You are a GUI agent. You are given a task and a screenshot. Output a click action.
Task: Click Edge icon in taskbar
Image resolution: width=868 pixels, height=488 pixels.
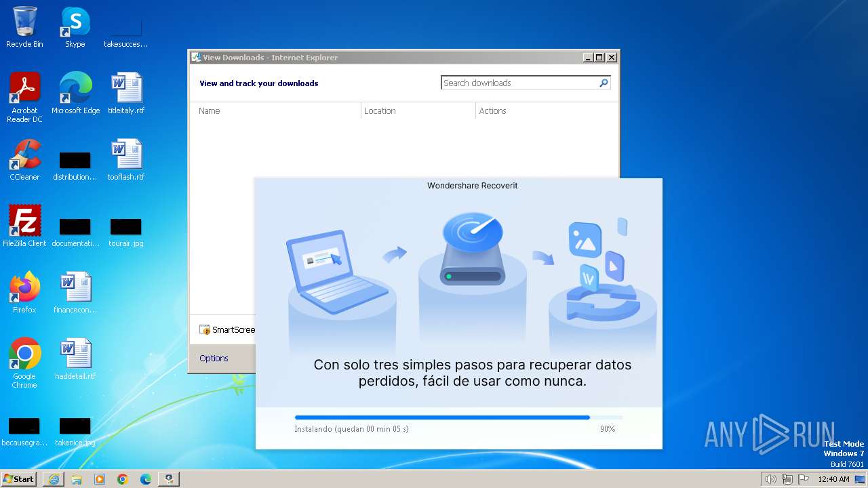tap(146, 479)
